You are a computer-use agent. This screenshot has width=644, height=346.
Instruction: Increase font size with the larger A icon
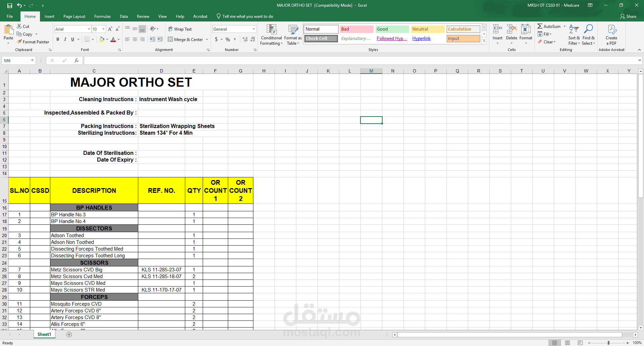coord(110,29)
